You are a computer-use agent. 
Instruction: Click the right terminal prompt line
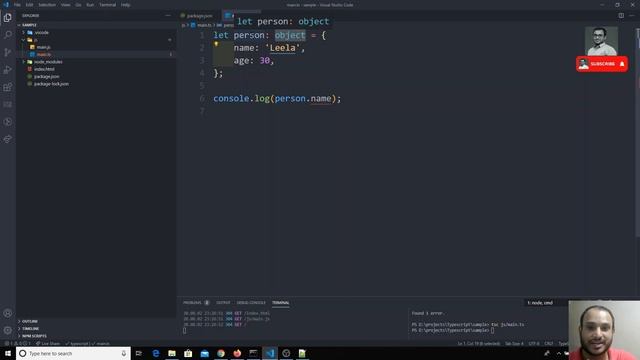pyautogui.click(x=453, y=330)
